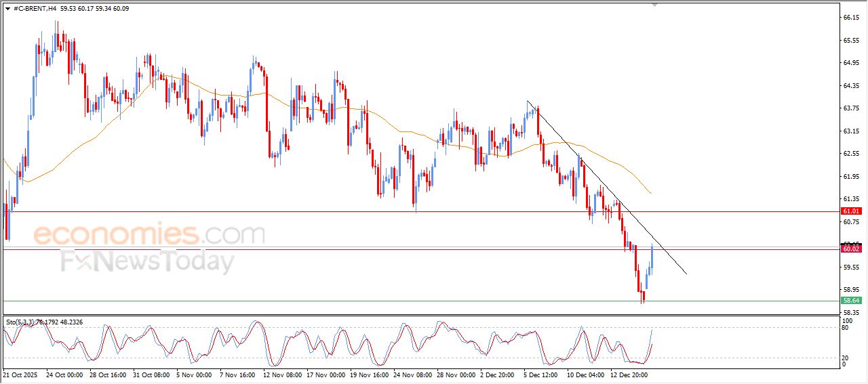Click the stochastic 20 level scale label
This screenshot has height=384, width=868.
pos(846,358)
